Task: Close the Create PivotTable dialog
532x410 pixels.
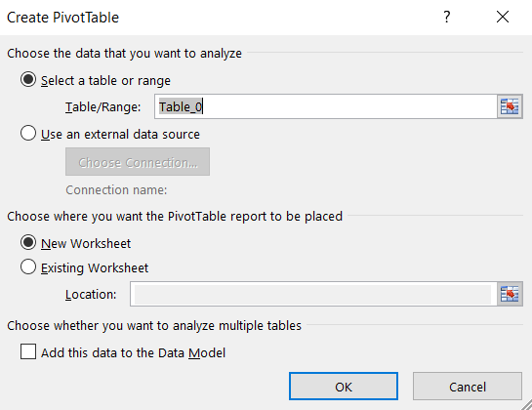Action: click(x=503, y=17)
